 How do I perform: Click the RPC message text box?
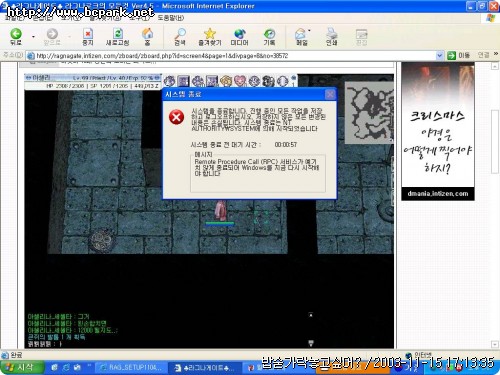tap(258, 173)
